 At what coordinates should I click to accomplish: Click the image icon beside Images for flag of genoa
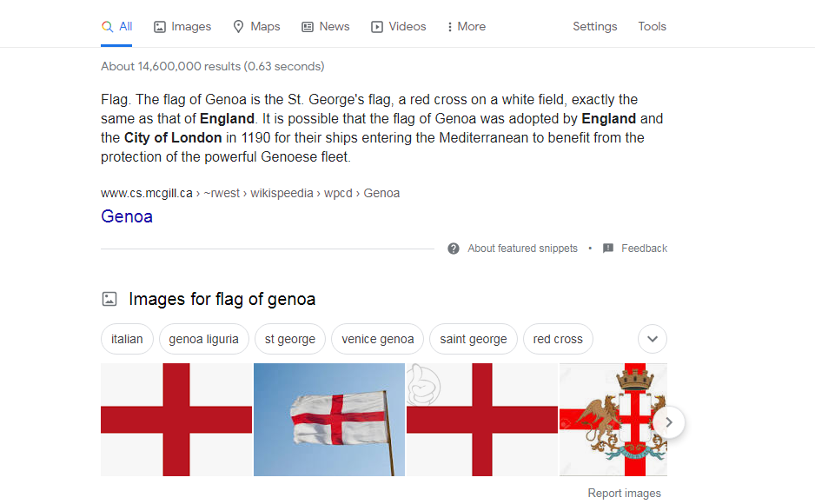[x=109, y=299]
